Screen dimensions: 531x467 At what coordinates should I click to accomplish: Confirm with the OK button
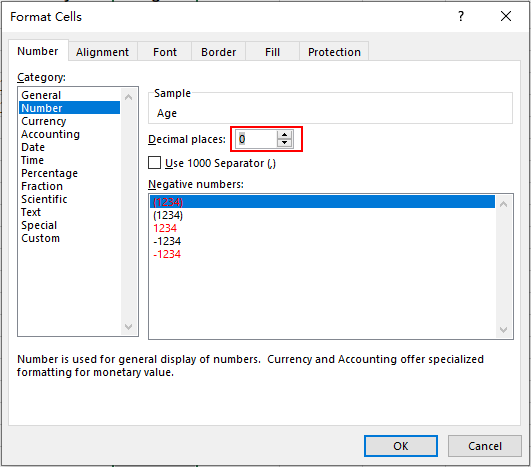401,446
